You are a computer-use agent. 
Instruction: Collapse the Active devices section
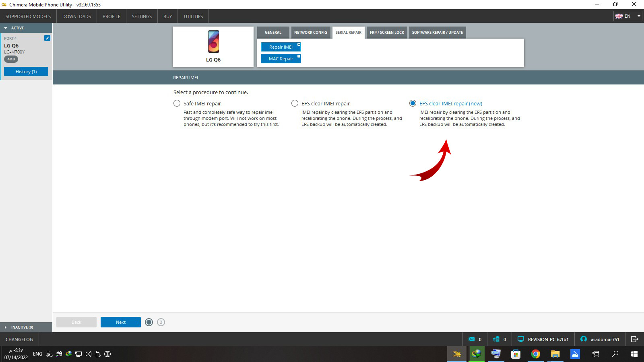(26, 28)
